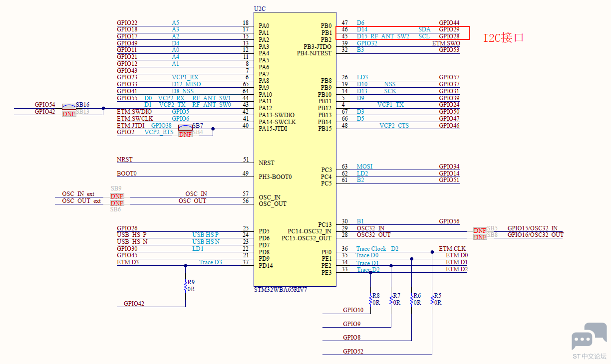The image size is (611, 364).
Task: Click the D12_MISO signal label
Action: click(187, 84)
